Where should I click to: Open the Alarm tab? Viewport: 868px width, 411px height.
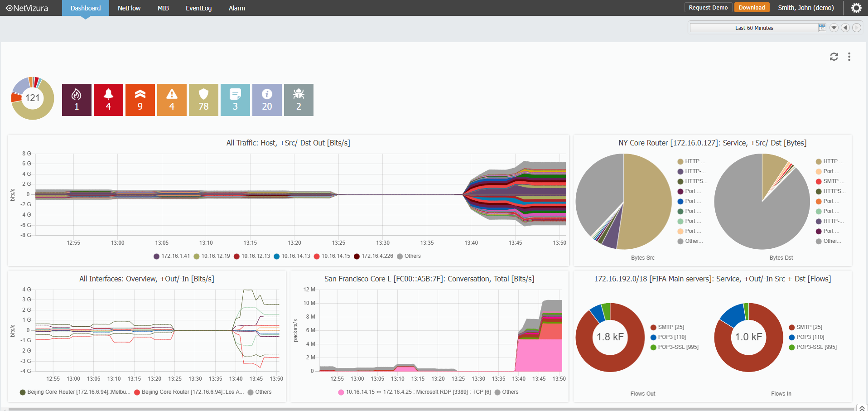(237, 8)
